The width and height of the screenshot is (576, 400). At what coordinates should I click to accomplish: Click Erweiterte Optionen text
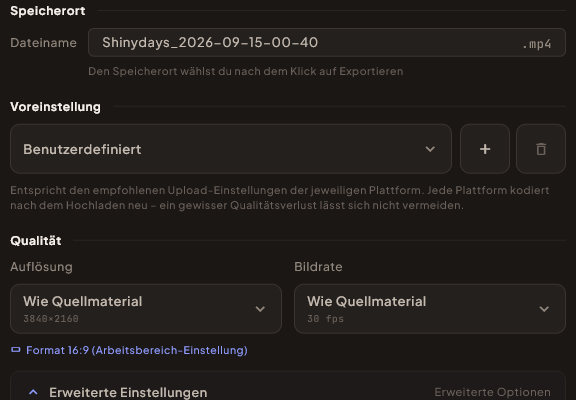492,392
